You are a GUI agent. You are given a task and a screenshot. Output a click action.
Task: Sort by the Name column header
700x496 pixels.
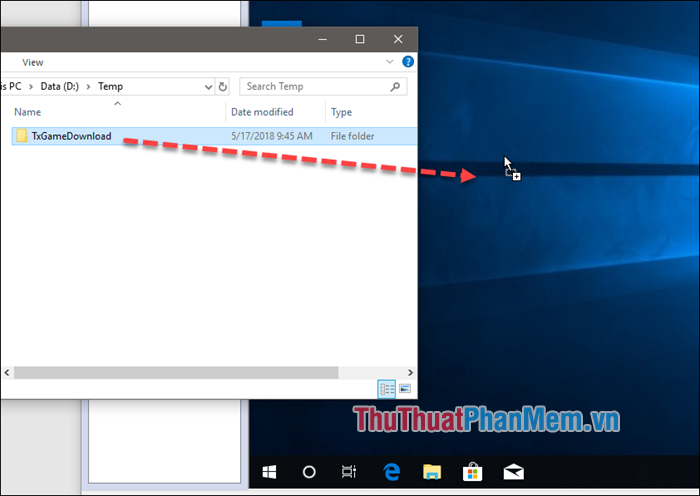click(x=27, y=112)
